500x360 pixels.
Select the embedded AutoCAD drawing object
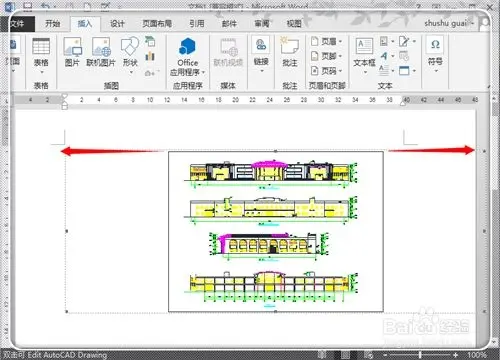[x=276, y=232]
